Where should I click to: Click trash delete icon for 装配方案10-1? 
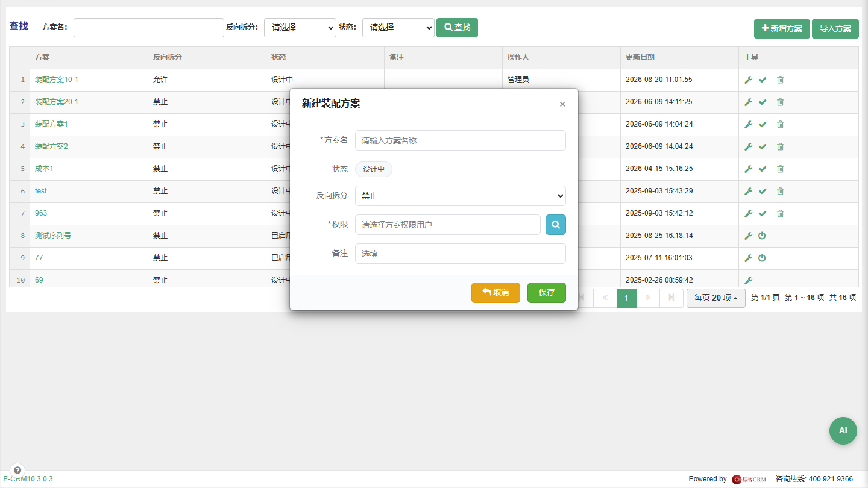pos(780,80)
